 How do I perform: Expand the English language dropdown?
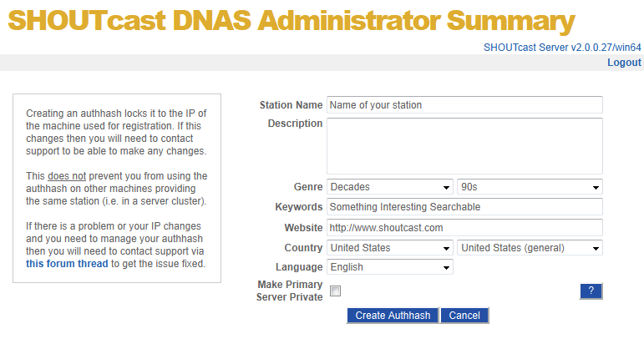[390, 267]
